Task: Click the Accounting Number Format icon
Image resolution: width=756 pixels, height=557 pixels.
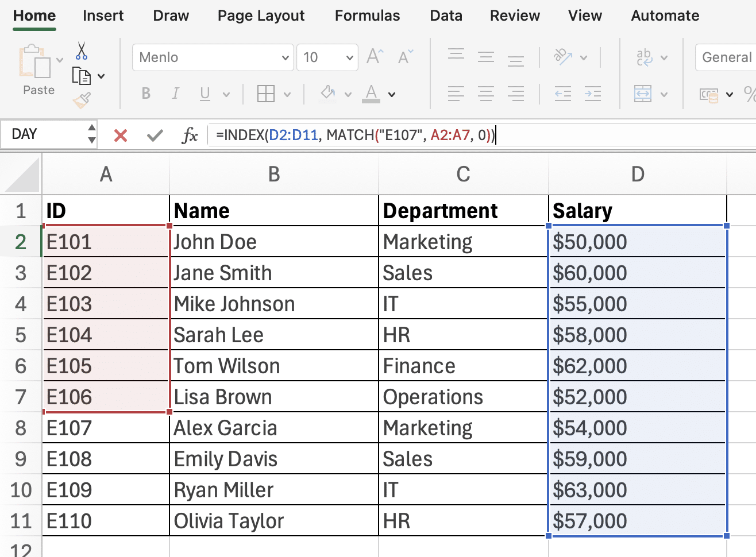Action: pos(709,95)
